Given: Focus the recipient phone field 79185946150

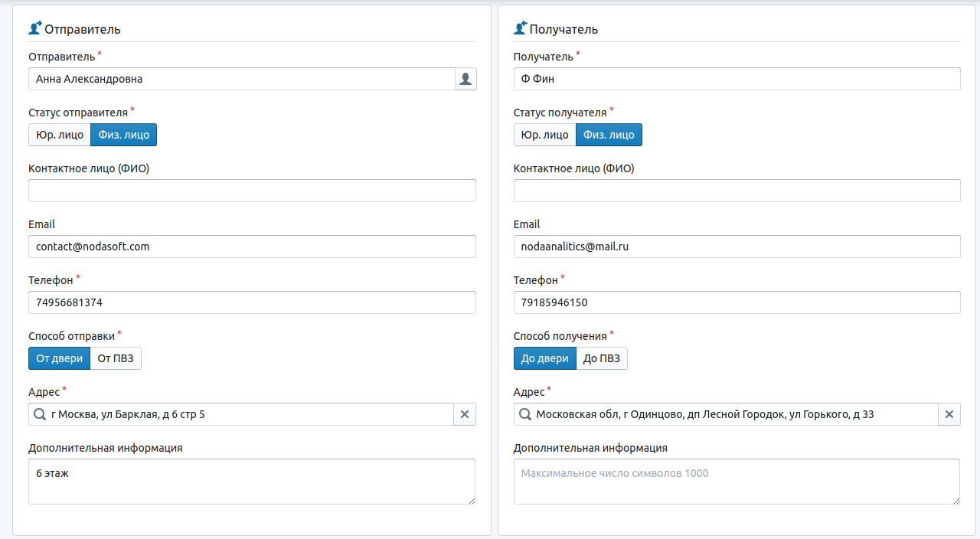Looking at the screenshot, I should [x=737, y=302].
